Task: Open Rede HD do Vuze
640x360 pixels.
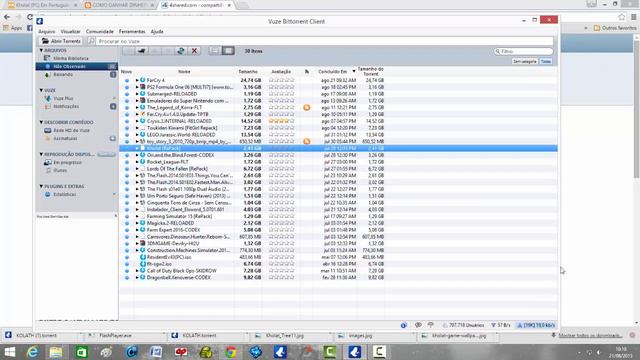Action: tap(71, 130)
